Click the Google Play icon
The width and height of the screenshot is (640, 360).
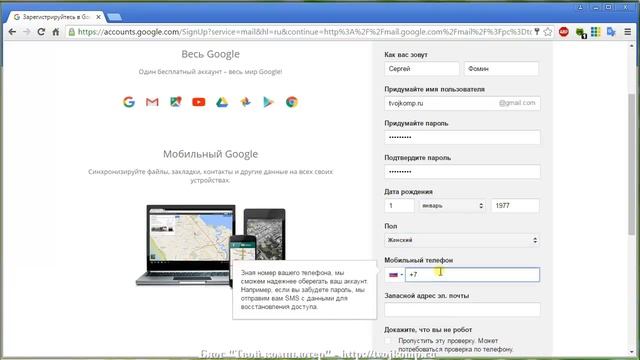268,102
